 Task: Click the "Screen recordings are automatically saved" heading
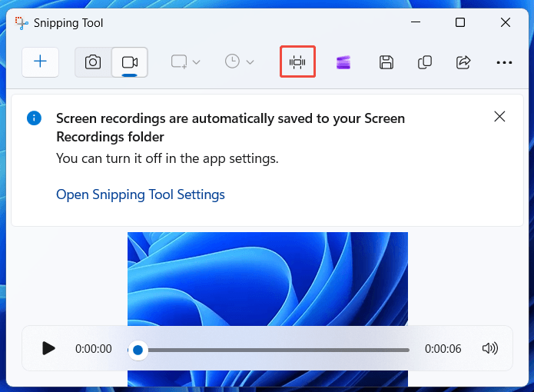click(x=231, y=128)
